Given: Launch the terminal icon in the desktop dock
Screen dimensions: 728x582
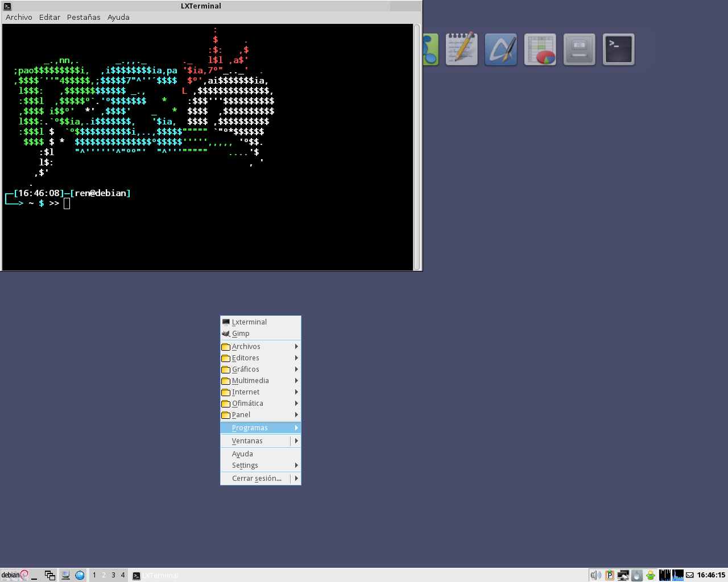Looking at the screenshot, I should [x=618, y=49].
